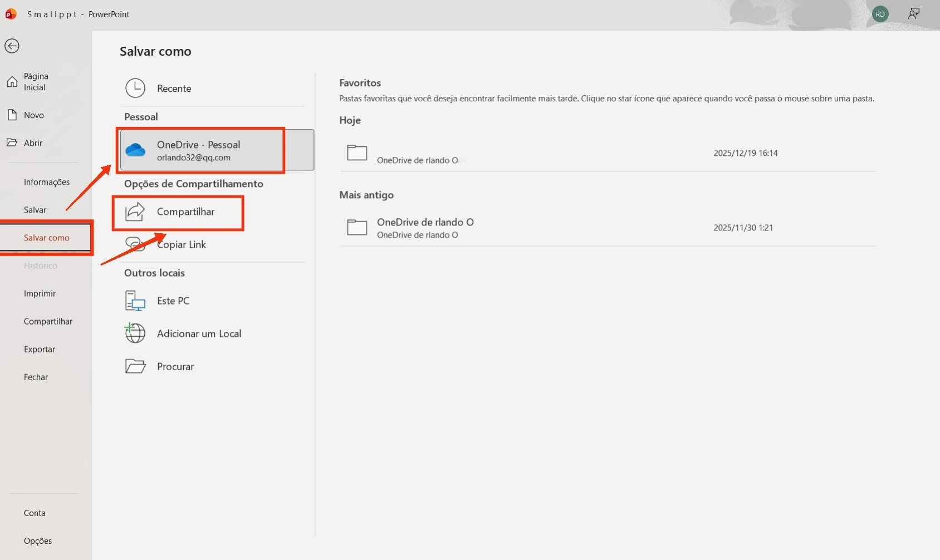This screenshot has height=560, width=940.
Task: Click the Favoritos heading
Action: coord(360,83)
